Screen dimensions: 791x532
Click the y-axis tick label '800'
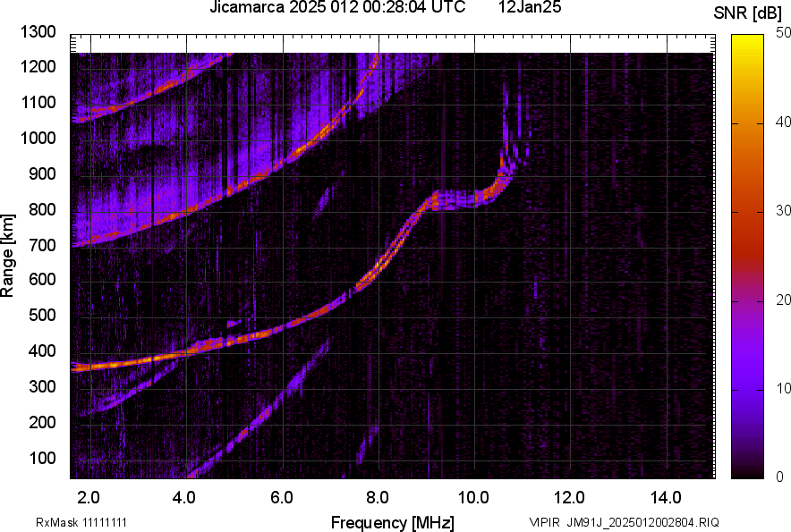click(x=42, y=208)
